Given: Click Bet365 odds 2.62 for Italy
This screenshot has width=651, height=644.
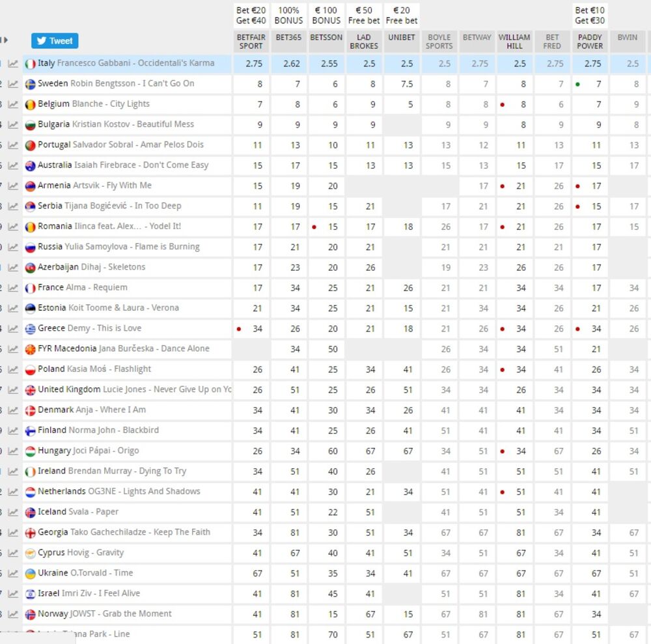Looking at the screenshot, I should tap(288, 64).
